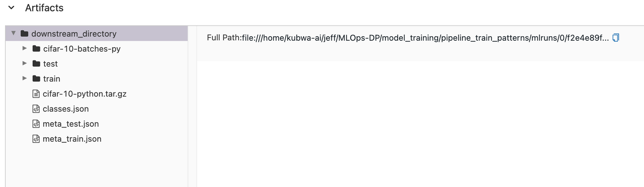Select meta_train.json in the artifact tree
This screenshot has height=187, width=644.
pyautogui.click(x=72, y=139)
